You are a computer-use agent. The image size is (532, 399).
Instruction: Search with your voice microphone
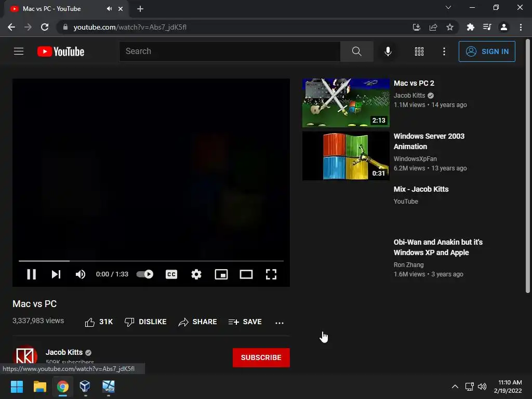point(388,51)
